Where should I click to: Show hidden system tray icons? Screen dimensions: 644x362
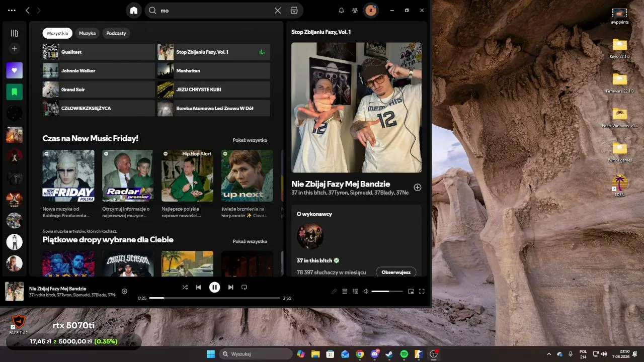(549, 354)
